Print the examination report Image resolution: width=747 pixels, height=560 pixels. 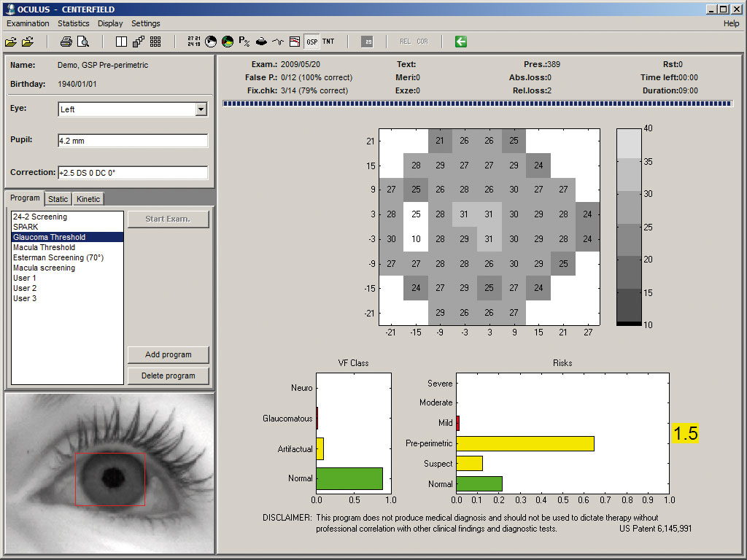point(66,42)
